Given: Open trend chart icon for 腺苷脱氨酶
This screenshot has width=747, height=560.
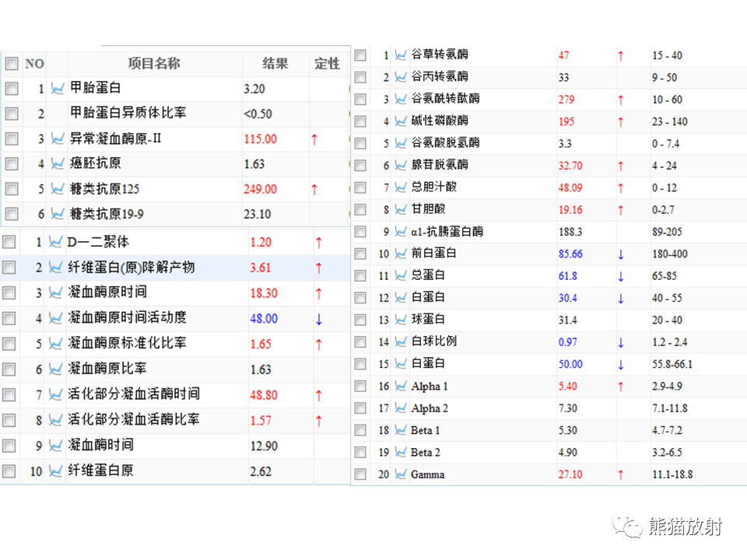Looking at the screenshot, I should [x=401, y=165].
